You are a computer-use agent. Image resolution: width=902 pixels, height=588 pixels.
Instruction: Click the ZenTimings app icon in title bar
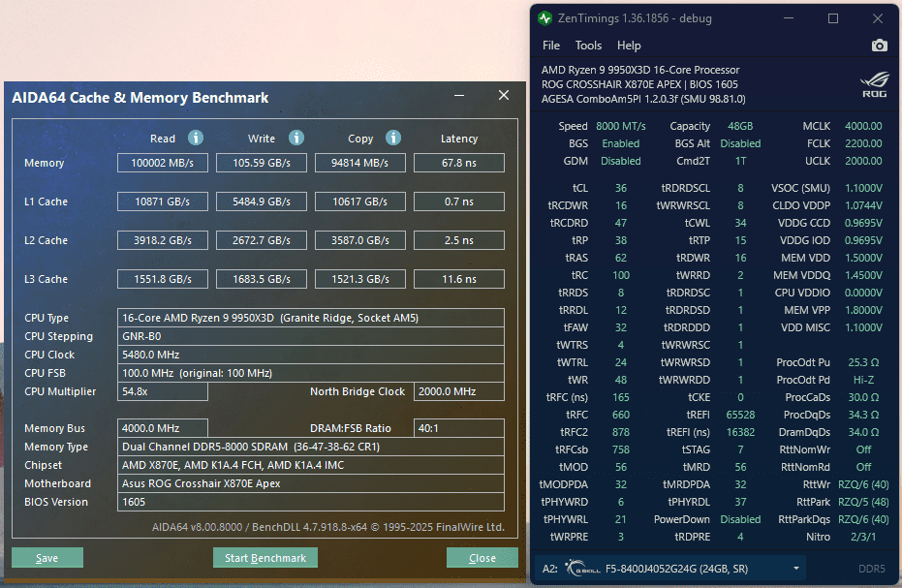pyautogui.click(x=544, y=18)
